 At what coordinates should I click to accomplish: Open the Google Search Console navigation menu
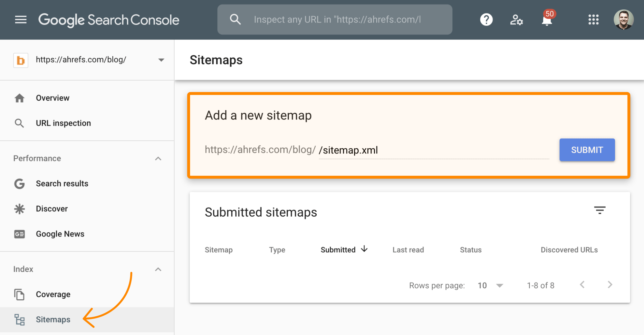tap(21, 20)
